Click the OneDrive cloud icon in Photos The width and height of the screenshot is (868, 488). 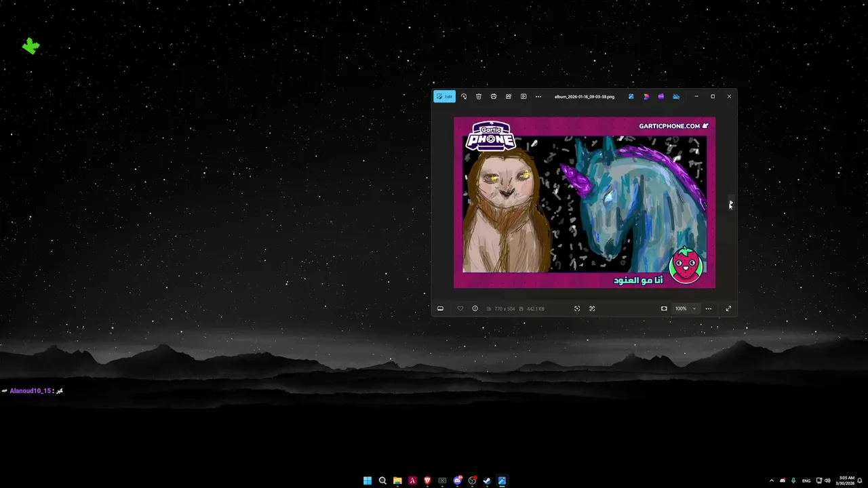(x=676, y=96)
